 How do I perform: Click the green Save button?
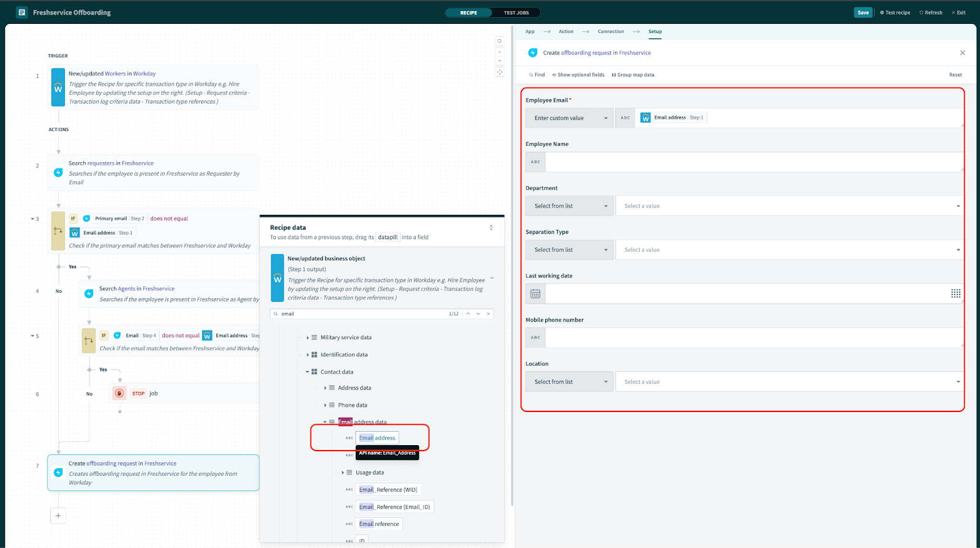[863, 12]
